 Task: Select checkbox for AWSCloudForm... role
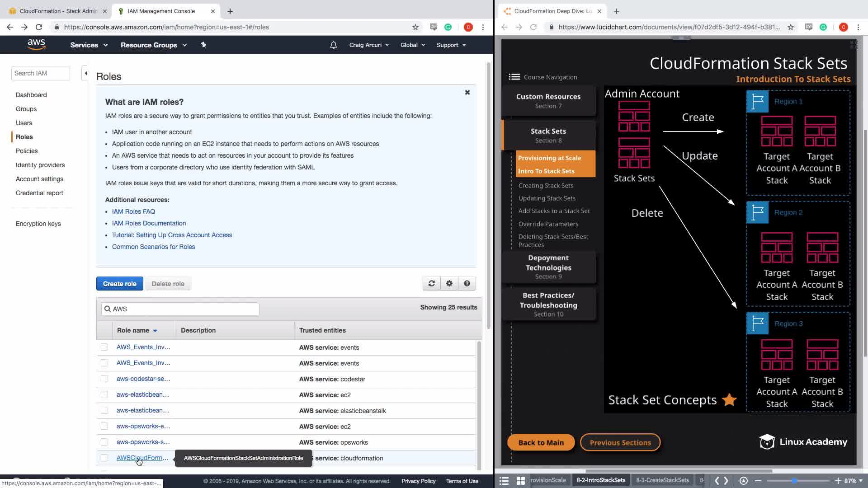[x=104, y=458]
